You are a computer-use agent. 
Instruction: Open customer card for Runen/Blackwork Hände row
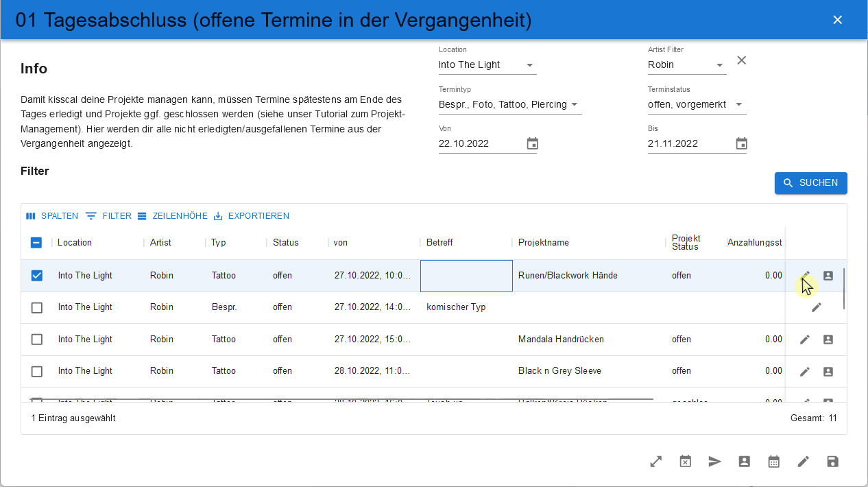click(828, 275)
